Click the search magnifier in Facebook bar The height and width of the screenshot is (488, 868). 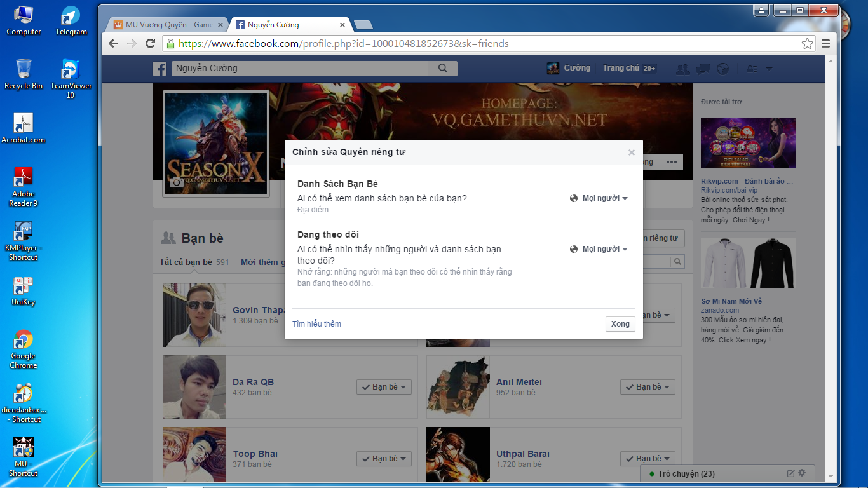coord(442,69)
